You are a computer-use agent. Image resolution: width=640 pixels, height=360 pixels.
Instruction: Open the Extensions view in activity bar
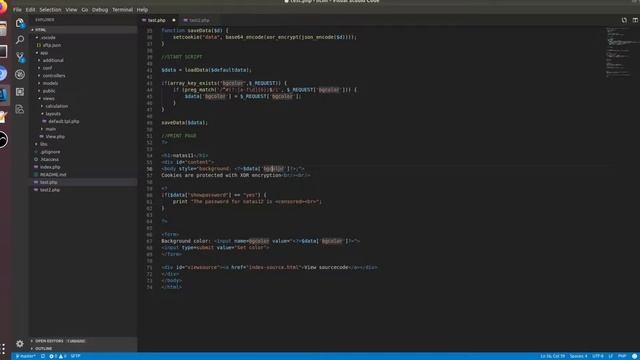pyautogui.click(x=20, y=92)
